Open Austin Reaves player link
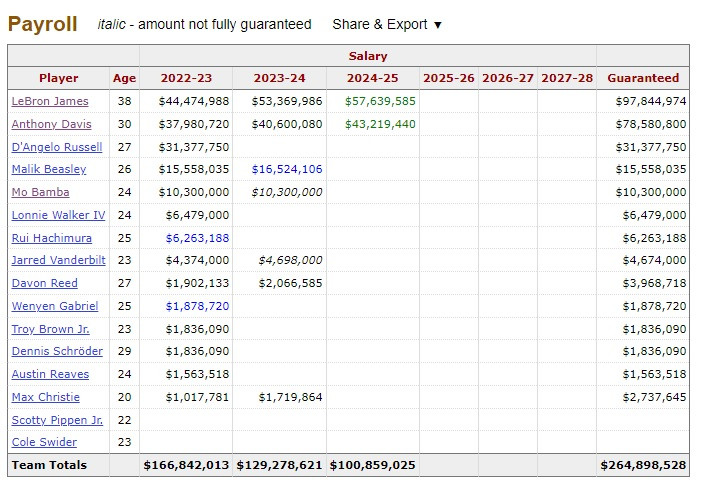 pyautogui.click(x=50, y=374)
